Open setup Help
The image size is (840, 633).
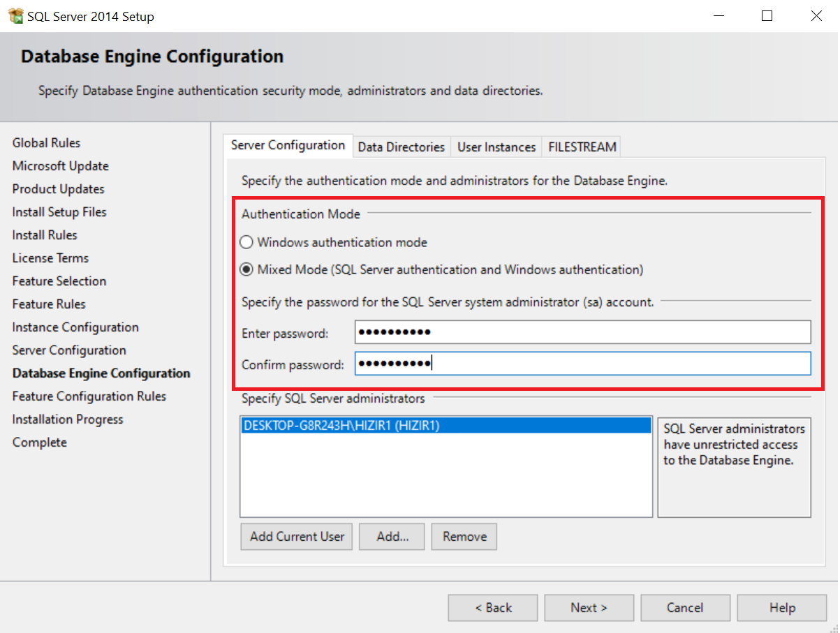782,608
